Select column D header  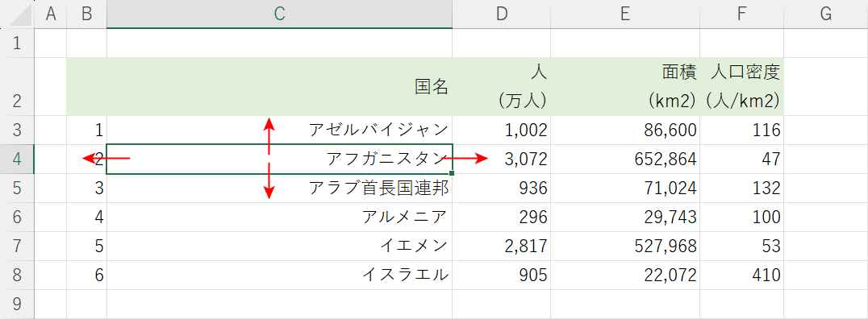[502, 14]
